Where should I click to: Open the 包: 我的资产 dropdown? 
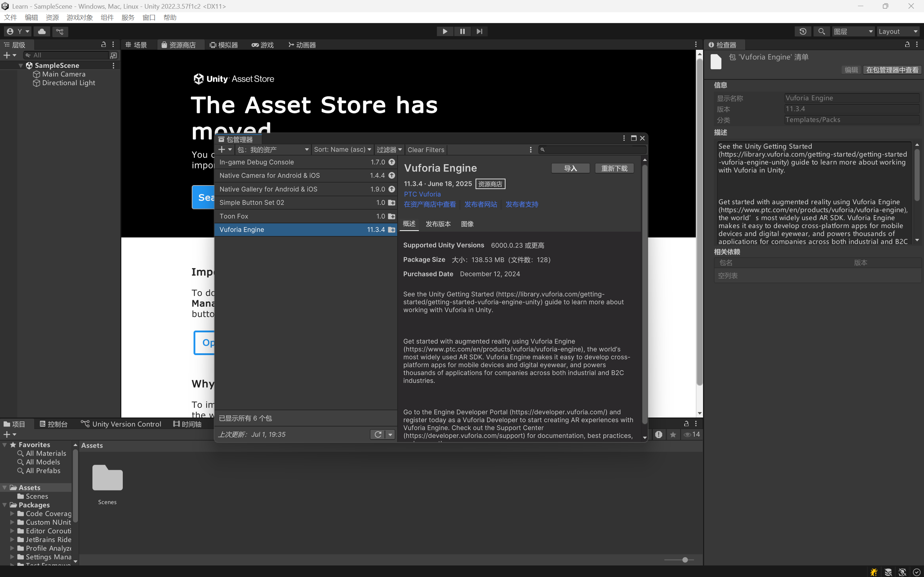tap(273, 150)
